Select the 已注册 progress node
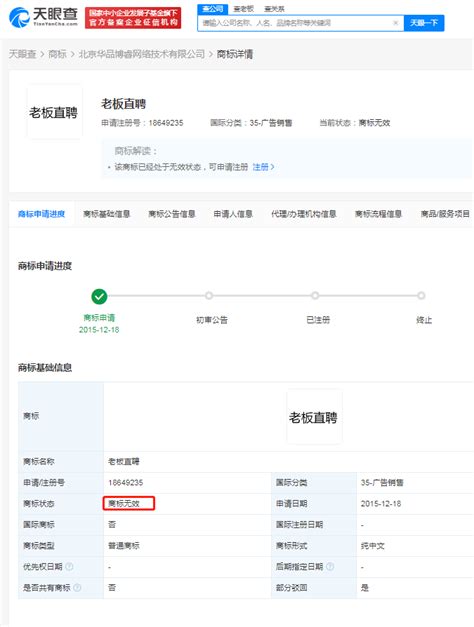The width and height of the screenshot is (474, 627). [x=315, y=296]
